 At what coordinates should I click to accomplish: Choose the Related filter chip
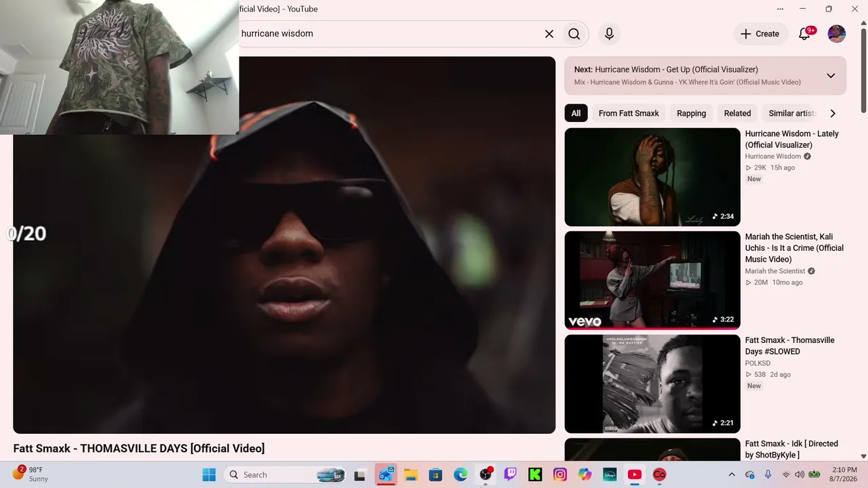point(737,113)
